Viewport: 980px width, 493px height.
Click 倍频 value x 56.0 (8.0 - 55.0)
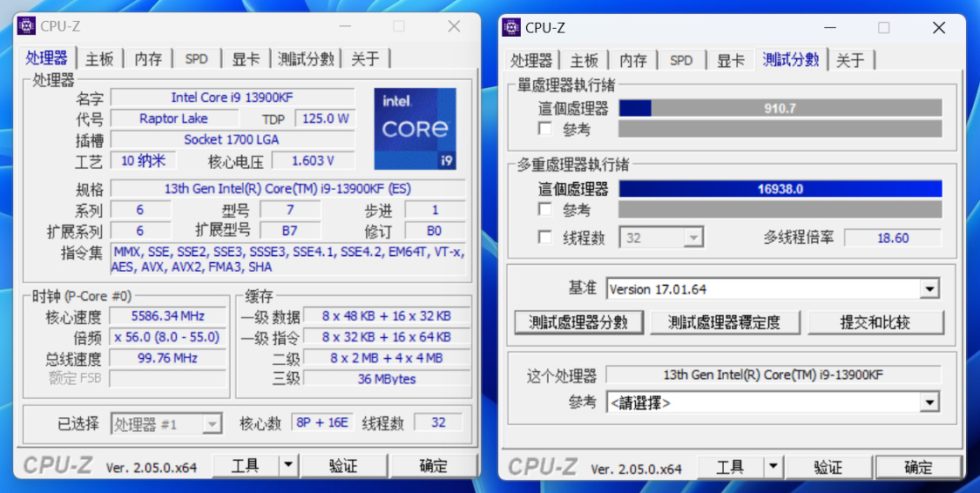point(168,337)
